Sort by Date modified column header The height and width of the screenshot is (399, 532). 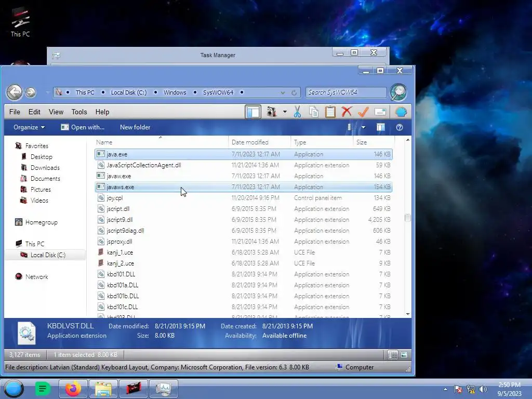(x=260, y=142)
